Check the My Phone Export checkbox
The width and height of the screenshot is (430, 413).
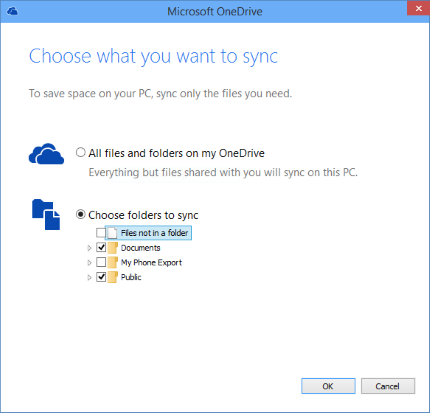pos(101,262)
